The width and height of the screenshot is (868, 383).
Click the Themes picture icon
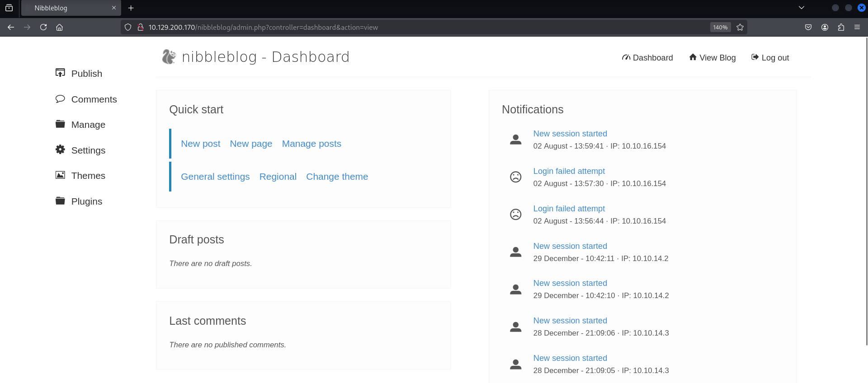click(60, 175)
